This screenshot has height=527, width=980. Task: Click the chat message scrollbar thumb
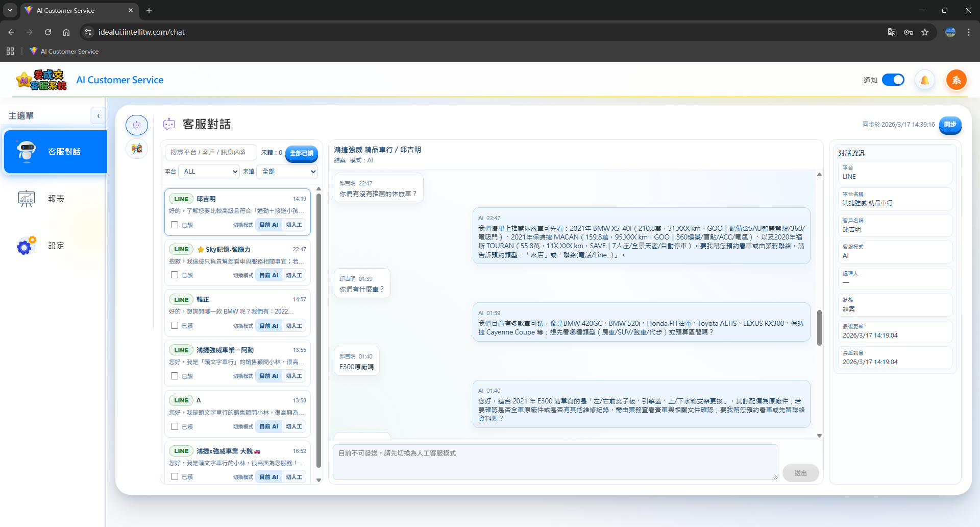(x=819, y=327)
